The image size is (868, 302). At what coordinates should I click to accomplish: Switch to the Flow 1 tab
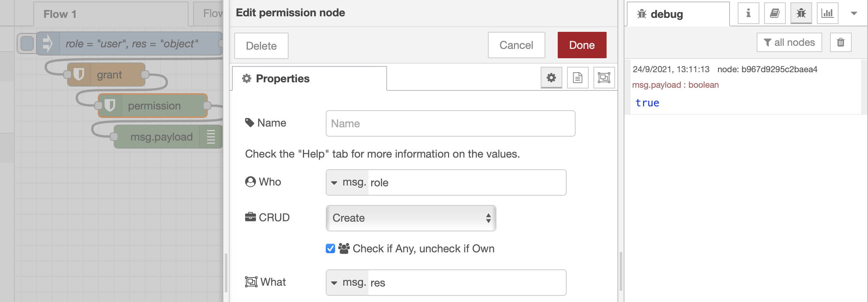(60, 14)
